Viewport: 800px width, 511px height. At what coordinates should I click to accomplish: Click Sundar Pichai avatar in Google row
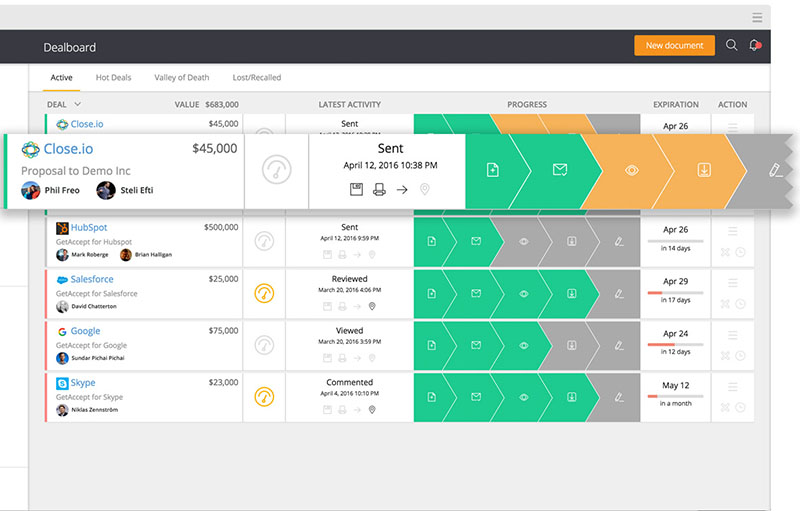62,358
